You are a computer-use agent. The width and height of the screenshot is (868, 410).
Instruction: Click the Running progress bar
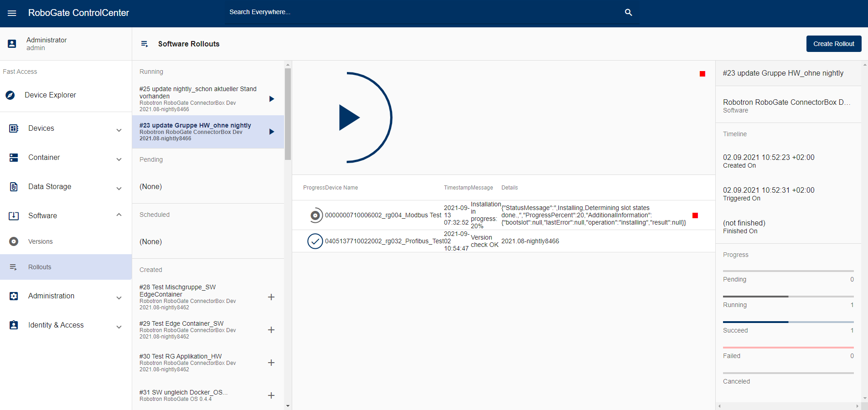pyautogui.click(x=788, y=297)
